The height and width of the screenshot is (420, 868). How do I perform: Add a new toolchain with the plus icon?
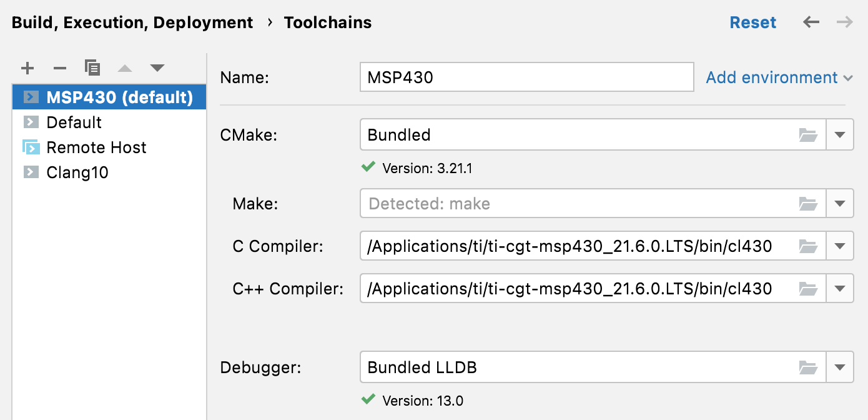point(27,67)
